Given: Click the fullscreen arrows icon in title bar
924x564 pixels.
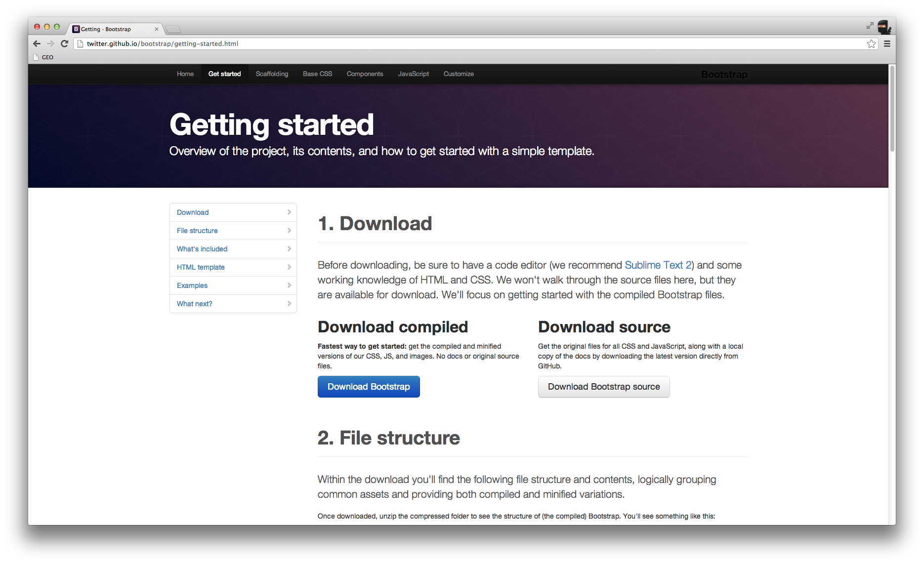Looking at the screenshot, I should point(870,26).
